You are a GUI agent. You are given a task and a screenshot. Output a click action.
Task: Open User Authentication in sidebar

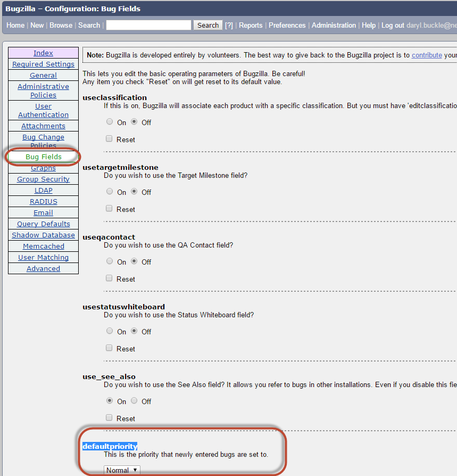click(x=44, y=111)
